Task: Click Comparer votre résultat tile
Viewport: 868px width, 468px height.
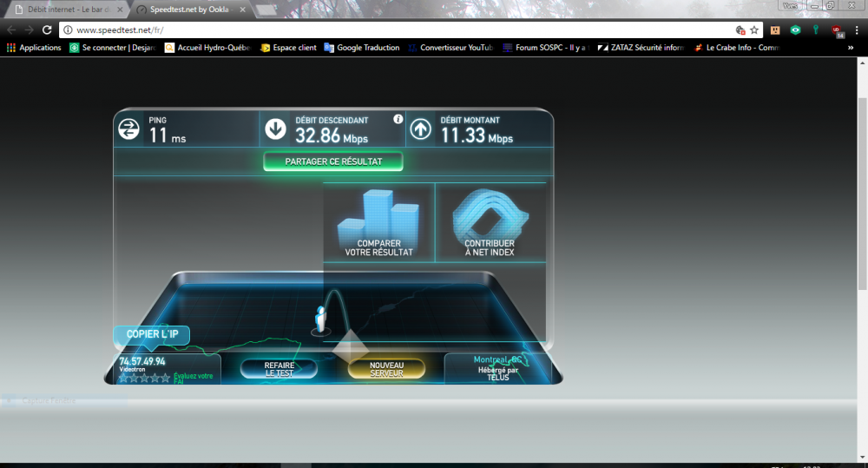Action: click(378, 222)
